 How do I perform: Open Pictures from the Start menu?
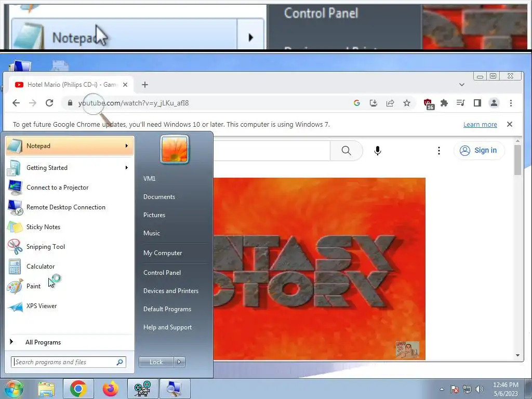154,215
